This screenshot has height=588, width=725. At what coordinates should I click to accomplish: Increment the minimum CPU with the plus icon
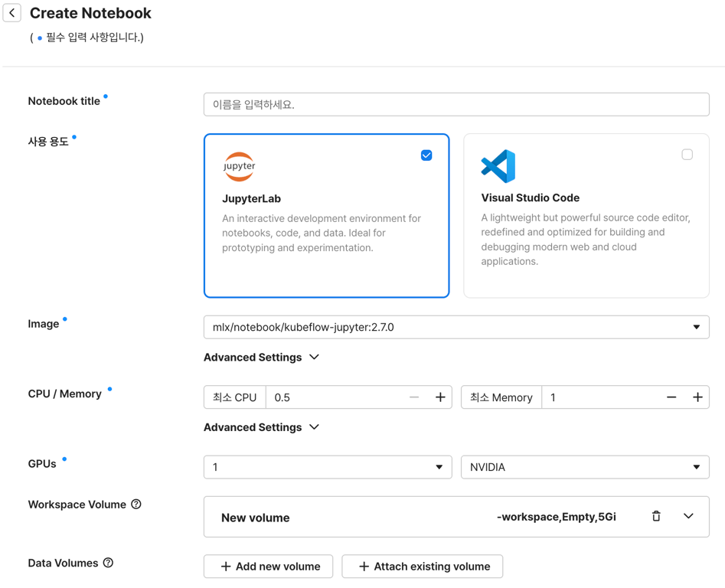(440, 397)
